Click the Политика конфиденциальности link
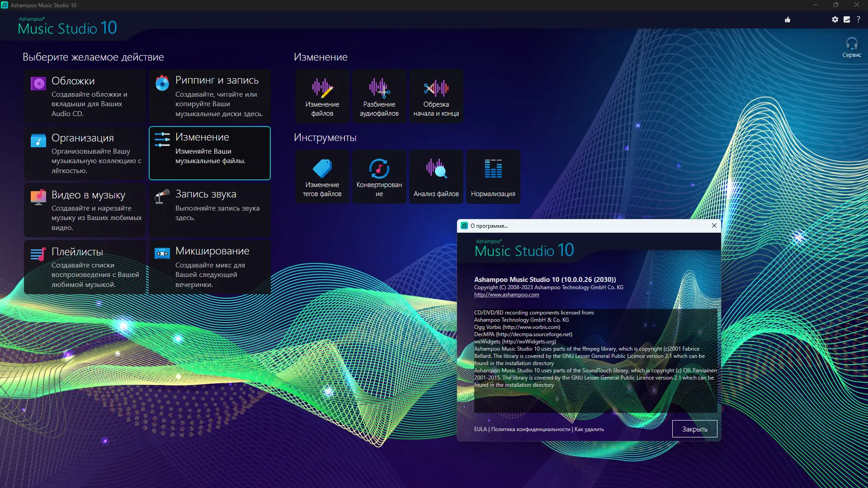The width and height of the screenshot is (868, 488). 530,429
